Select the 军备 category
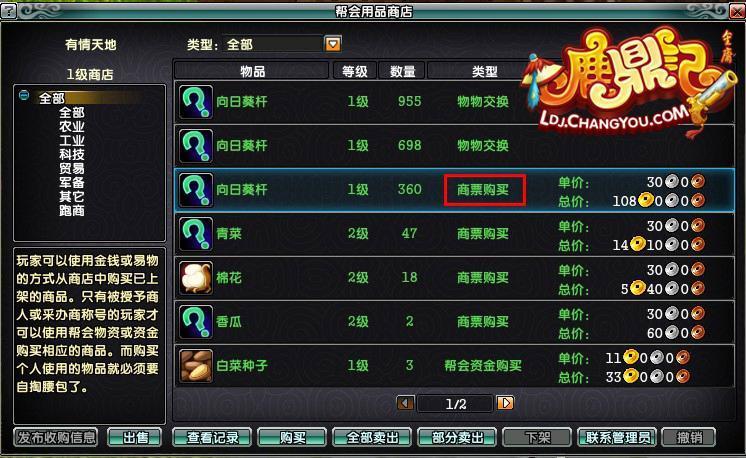This screenshot has height=458, width=746. (x=72, y=183)
